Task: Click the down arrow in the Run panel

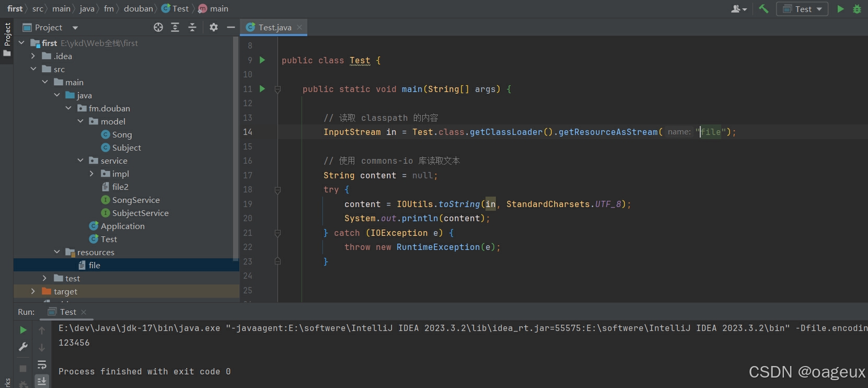Action: tap(42, 347)
